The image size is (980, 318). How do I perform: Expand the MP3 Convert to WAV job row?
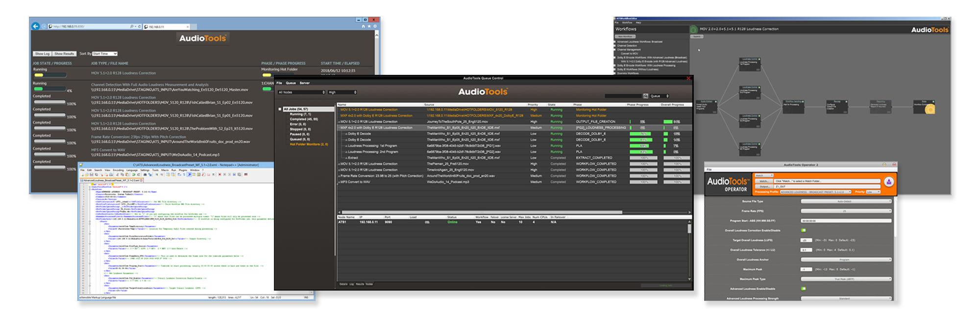339,182
